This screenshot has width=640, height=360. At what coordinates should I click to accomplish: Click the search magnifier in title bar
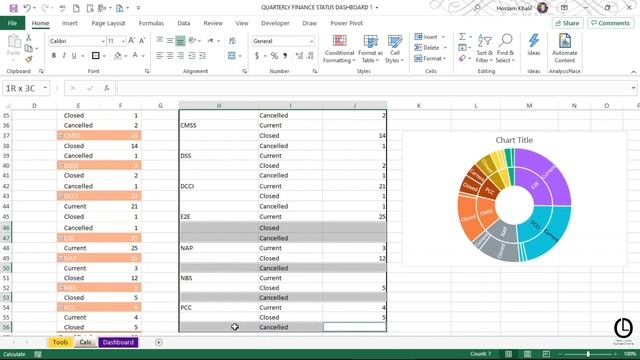click(x=477, y=8)
